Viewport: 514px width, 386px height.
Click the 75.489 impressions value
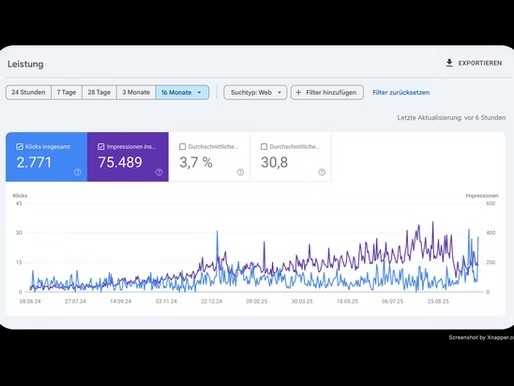coord(120,162)
